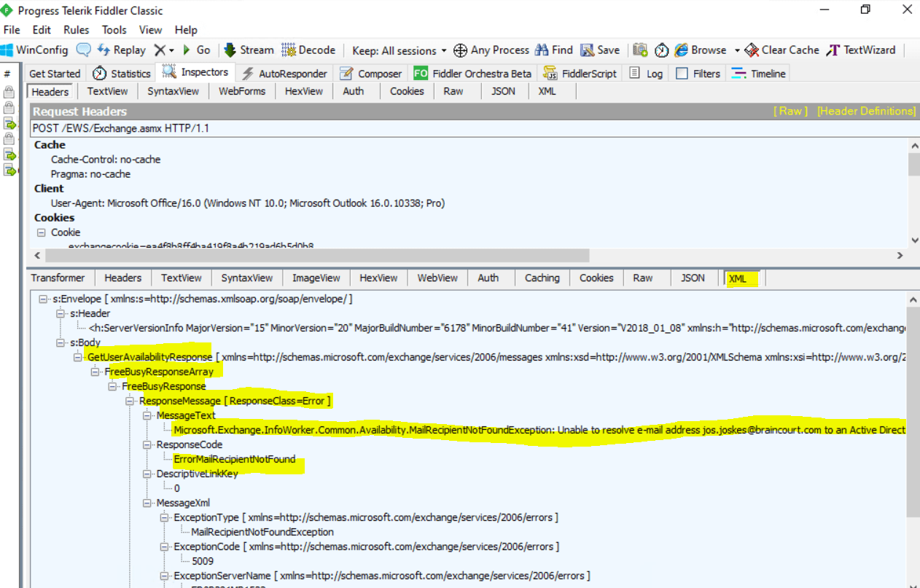Click the camera screenshot icon
Image resolution: width=920 pixels, height=588 pixels.
coord(640,50)
